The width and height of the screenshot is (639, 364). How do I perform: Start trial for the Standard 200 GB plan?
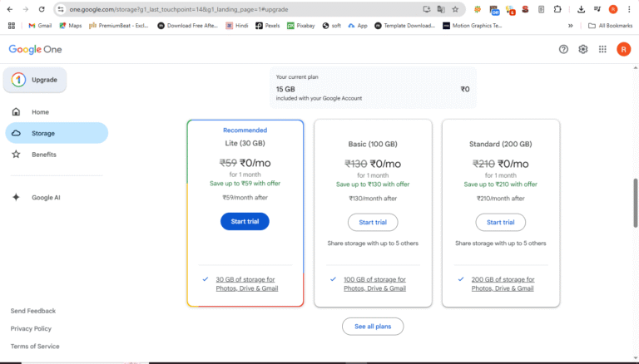[x=500, y=222]
